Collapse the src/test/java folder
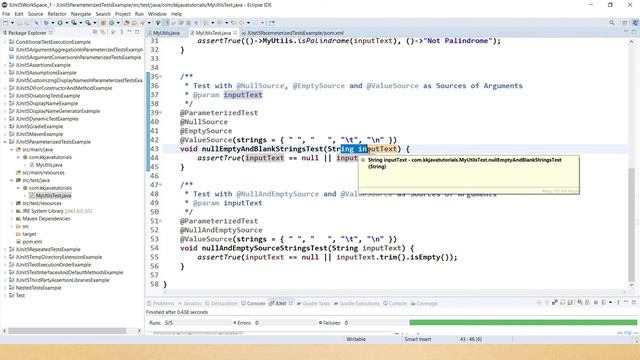Screen dimensions: 640x360 click(x=12, y=180)
